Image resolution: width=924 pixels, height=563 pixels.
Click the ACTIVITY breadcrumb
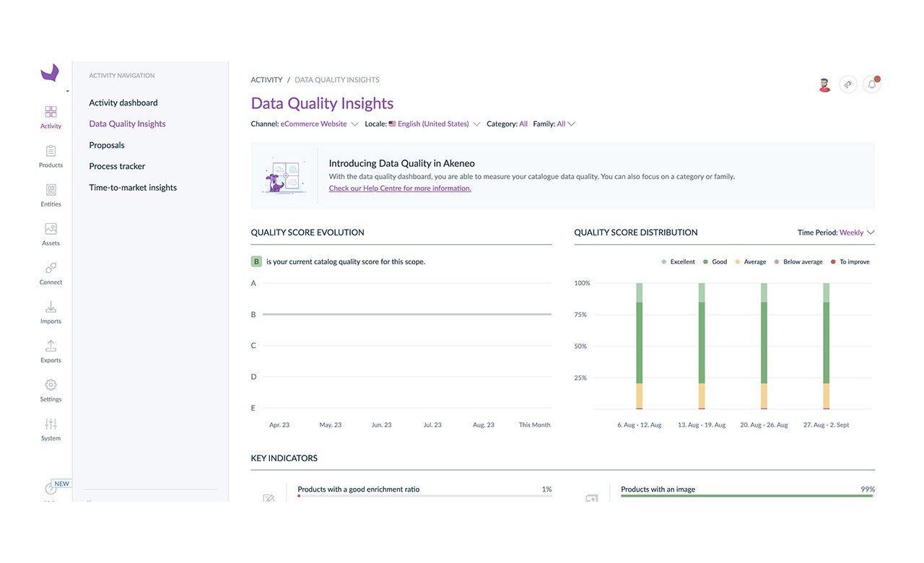[266, 80]
